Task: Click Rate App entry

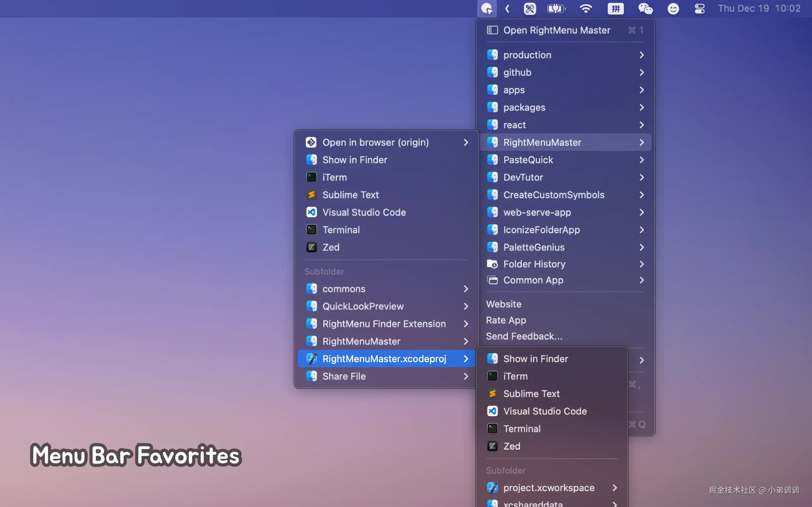Action: click(506, 320)
